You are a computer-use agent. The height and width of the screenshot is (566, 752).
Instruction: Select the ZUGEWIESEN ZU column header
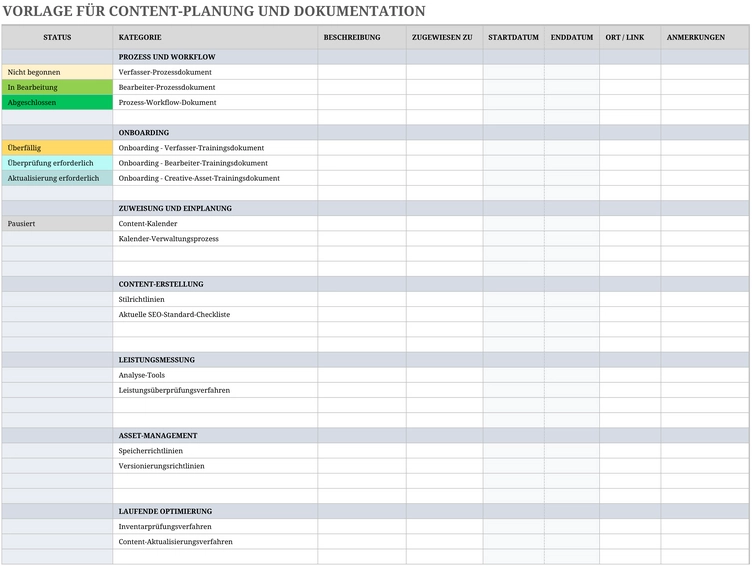(445, 37)
